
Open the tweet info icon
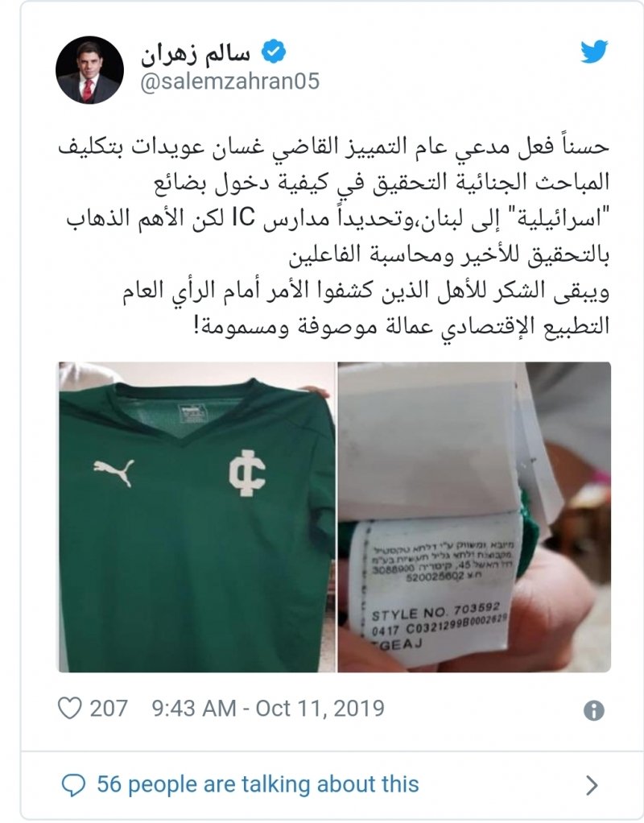tap(594, 711)
